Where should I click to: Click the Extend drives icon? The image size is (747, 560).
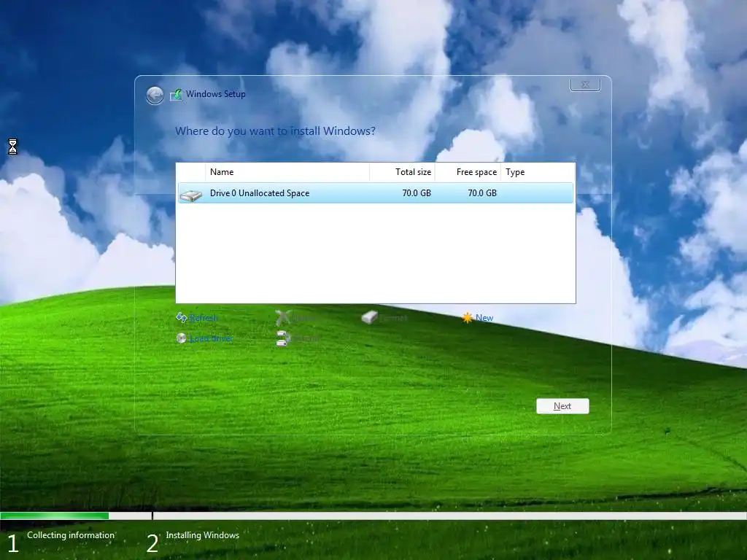[x=283, y=338]
